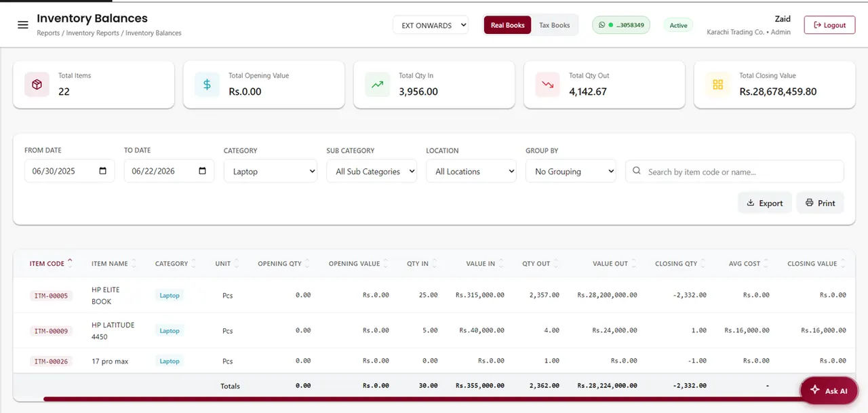Click the user name Zaid
Viewport: 868px width, 413px height.
click(x=783, y=19)
